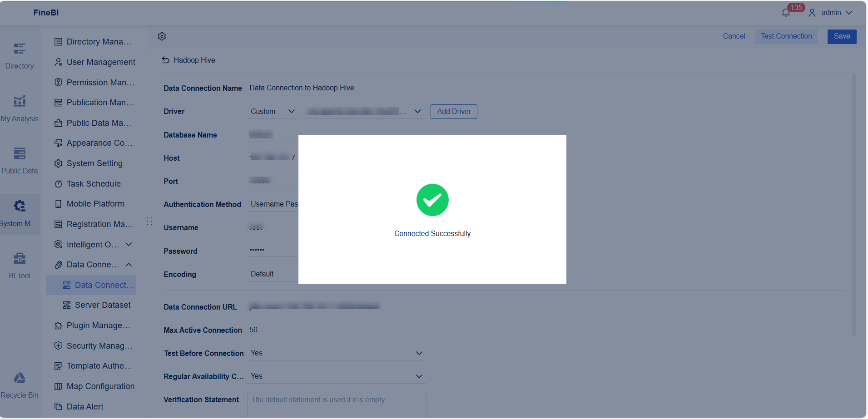This screenshot has height=419, width=868.
Task: Open the Public Data section
Action: click(20, 161)
